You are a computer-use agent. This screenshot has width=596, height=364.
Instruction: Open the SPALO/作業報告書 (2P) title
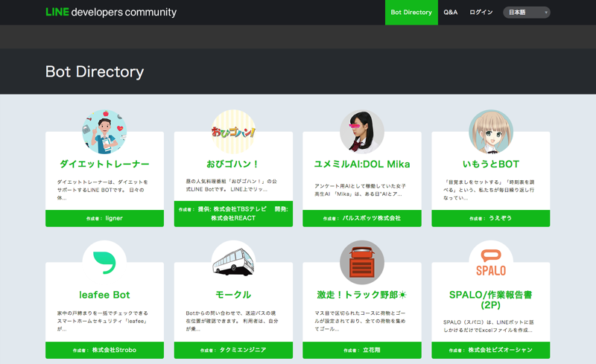(x=491, y=300)
